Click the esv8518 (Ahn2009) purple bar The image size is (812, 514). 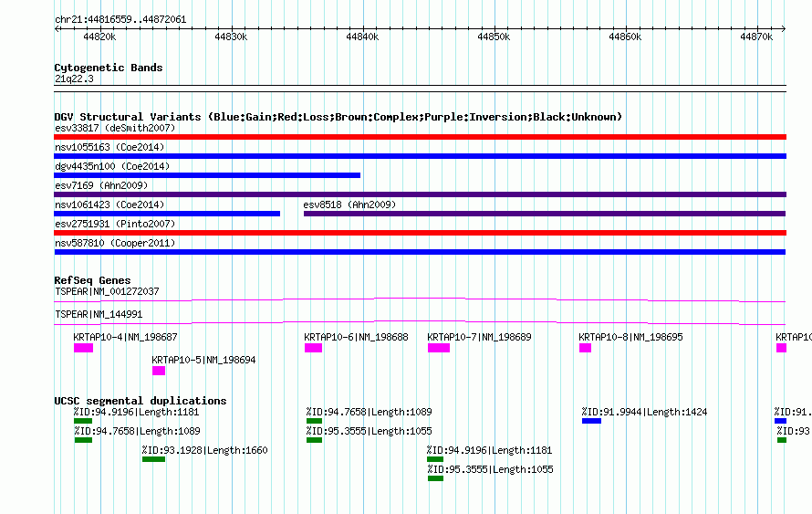[x=545, y=214]
